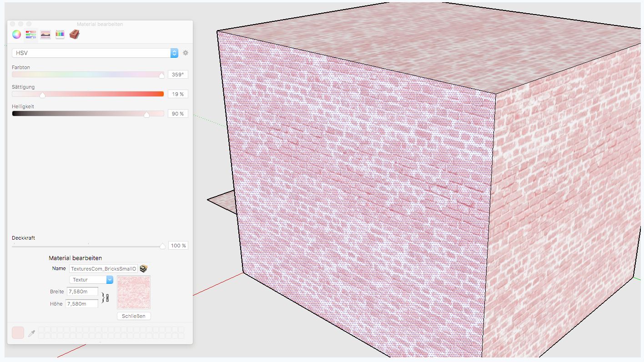Image resolution: width=644 pixels, height=362 pixels.
Task: Pick a color with the eyedropper tool
Action: [32, 333]
